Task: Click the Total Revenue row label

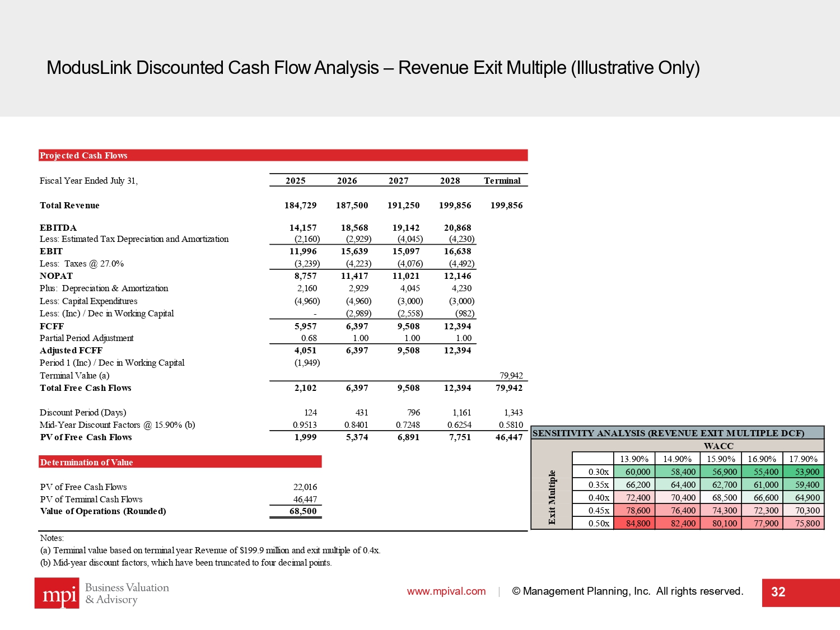Action: click(69, 206)
